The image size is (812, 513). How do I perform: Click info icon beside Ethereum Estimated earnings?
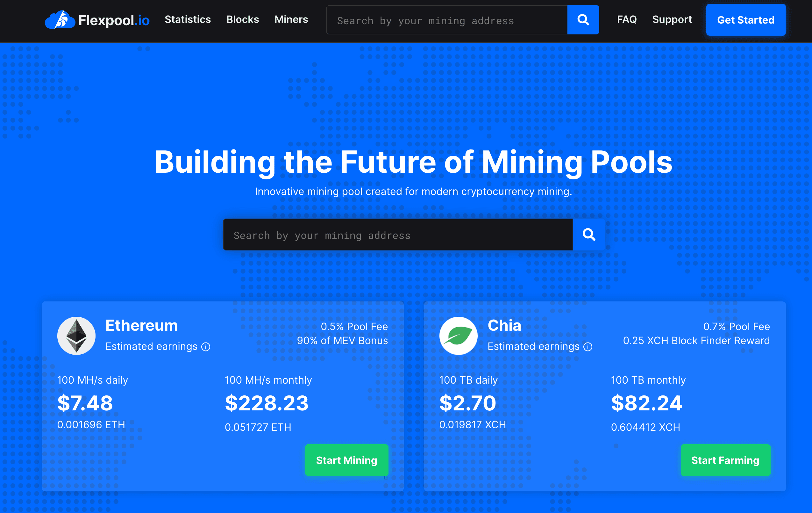206,347
